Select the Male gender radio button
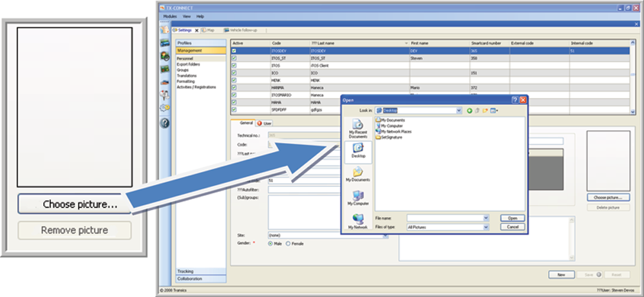 pos(270,244)
